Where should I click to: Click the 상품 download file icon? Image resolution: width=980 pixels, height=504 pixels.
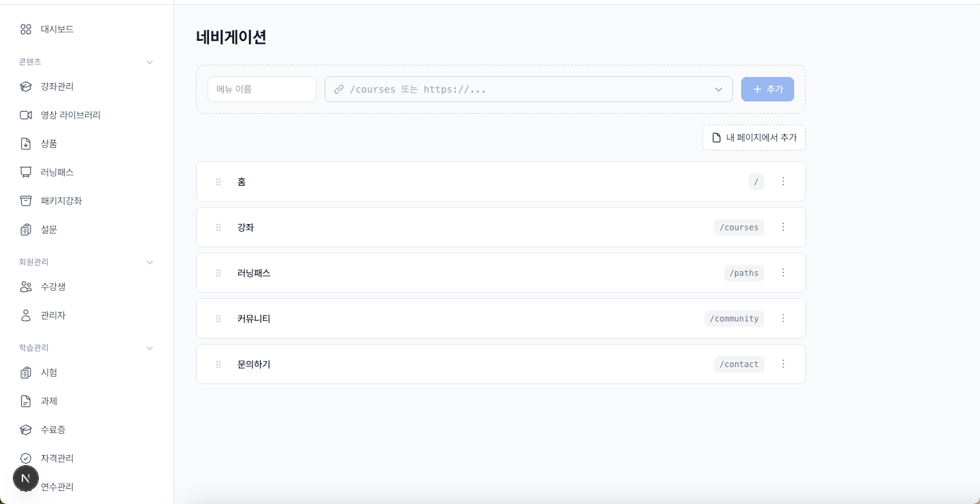(x=26, y=144)
